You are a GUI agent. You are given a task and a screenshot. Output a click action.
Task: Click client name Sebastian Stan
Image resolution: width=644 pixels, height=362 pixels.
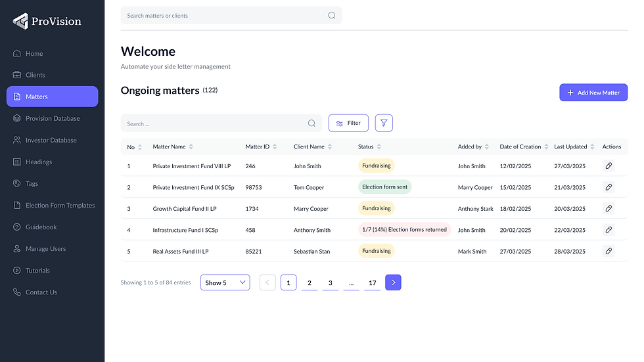(x=311, y=251)
